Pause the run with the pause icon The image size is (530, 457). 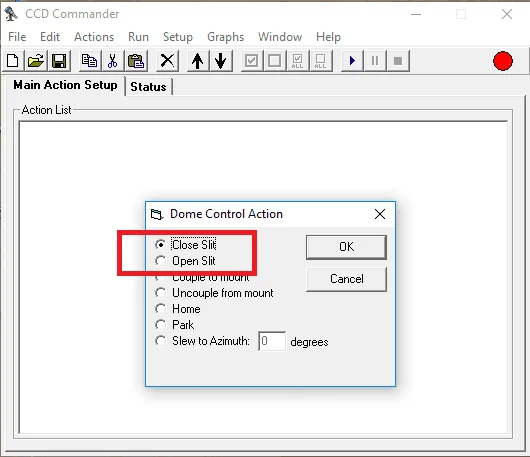pyautogui.click(x=375, y=61)
